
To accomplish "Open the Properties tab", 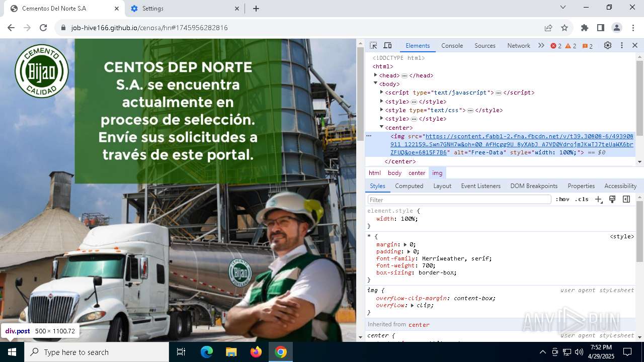I will click(x=581, y=186).
